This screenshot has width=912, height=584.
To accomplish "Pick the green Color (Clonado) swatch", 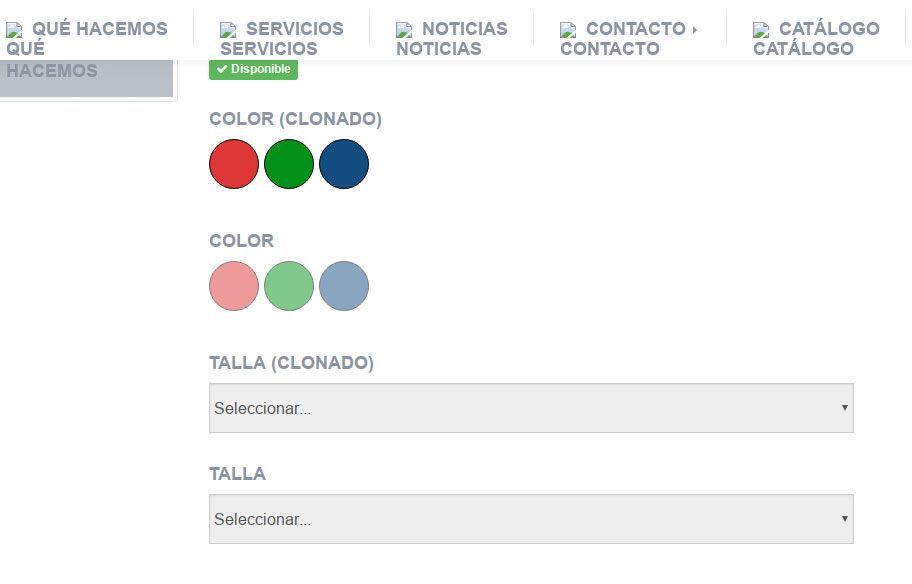I will click(x=289, y=164).
